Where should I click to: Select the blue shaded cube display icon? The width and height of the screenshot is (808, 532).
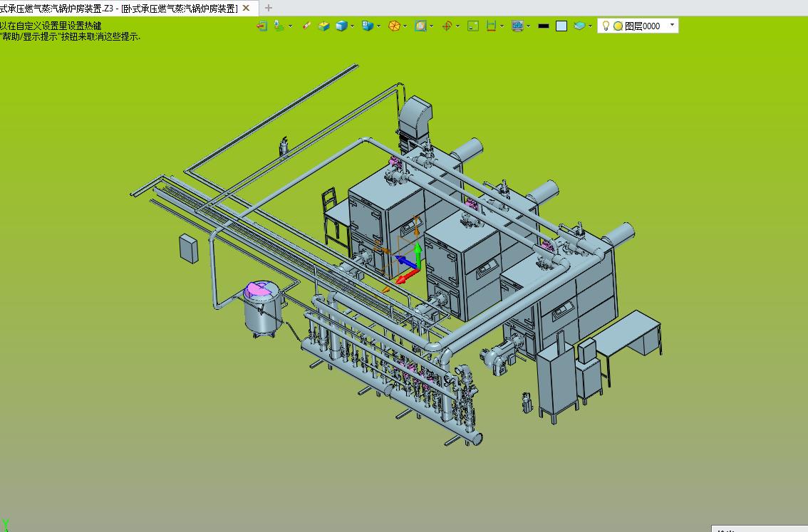click(342, 26)
